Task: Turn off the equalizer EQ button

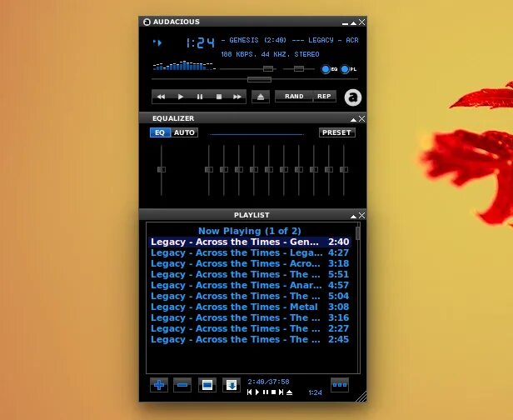Action: (x=160, y=132)
